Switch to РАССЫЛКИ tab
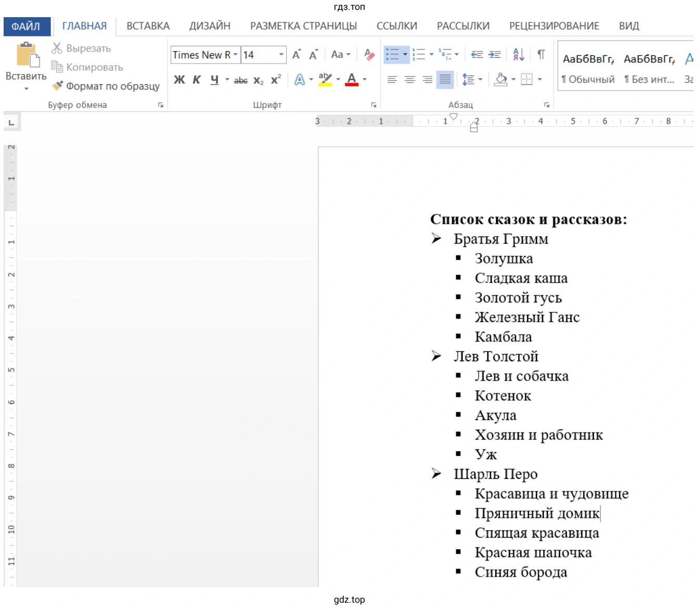This screenshot has width=700, height=610. 463,26
